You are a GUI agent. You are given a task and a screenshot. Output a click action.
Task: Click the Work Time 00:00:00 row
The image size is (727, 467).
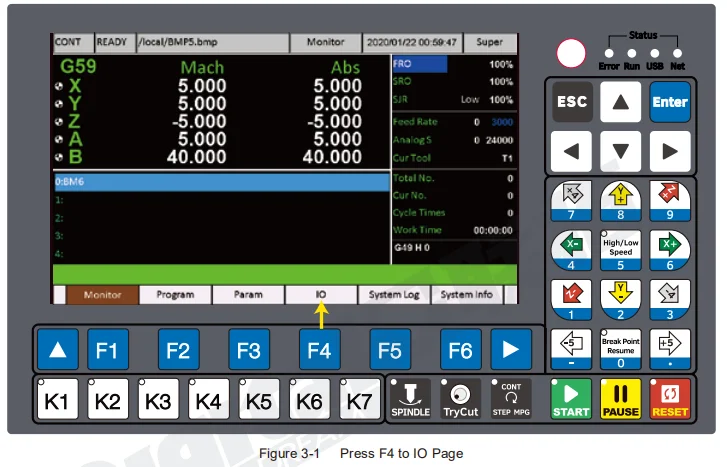click(454, 230)
